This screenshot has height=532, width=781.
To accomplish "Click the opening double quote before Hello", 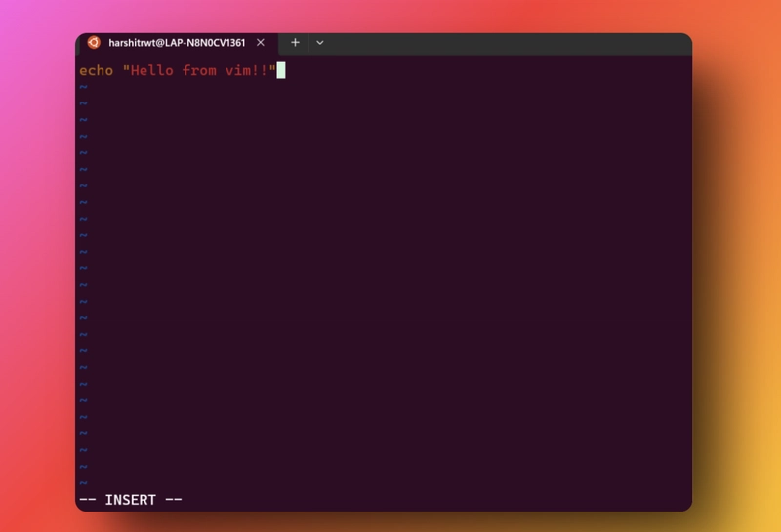I will pyautogui.click(x=126, y=70).
